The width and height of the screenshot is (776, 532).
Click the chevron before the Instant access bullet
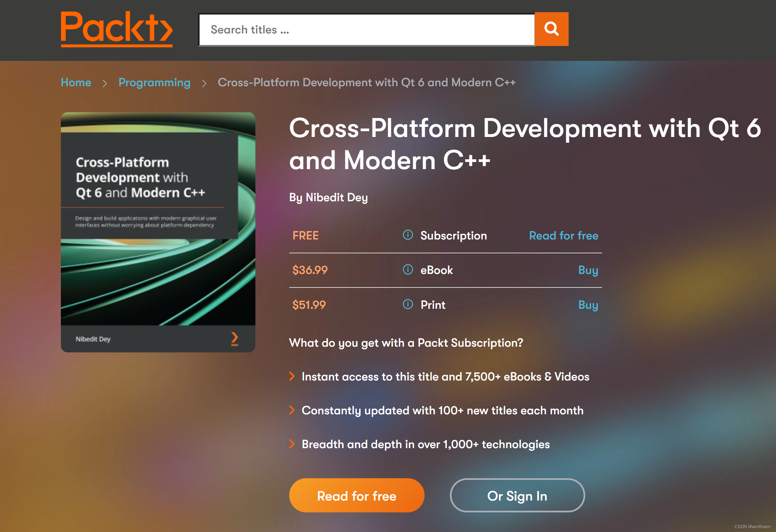(x=292, y=376)
